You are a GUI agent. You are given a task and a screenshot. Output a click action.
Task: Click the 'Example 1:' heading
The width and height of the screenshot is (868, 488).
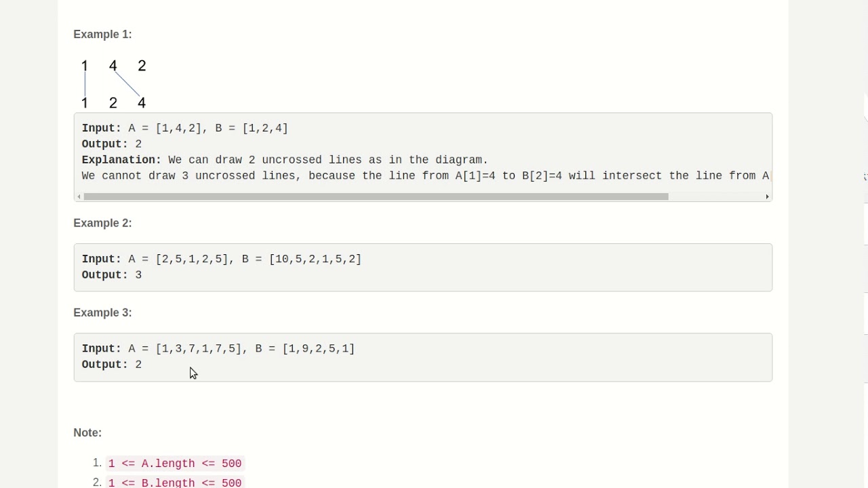[102, 35]
